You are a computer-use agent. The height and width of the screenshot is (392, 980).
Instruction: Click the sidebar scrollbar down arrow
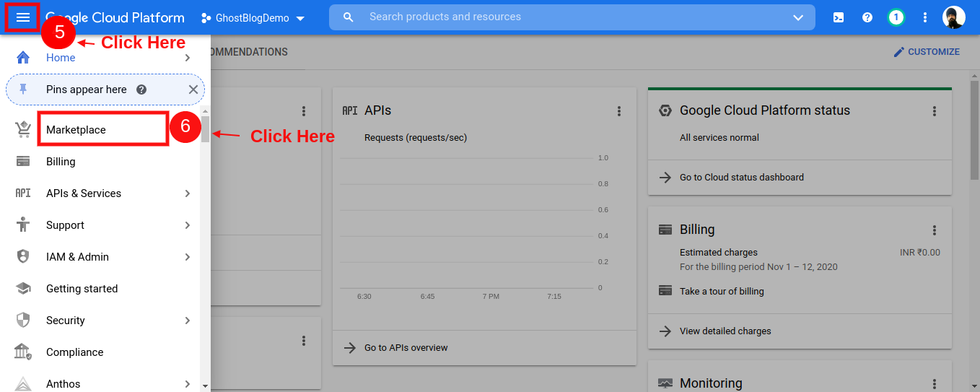[x=205, y=386]
